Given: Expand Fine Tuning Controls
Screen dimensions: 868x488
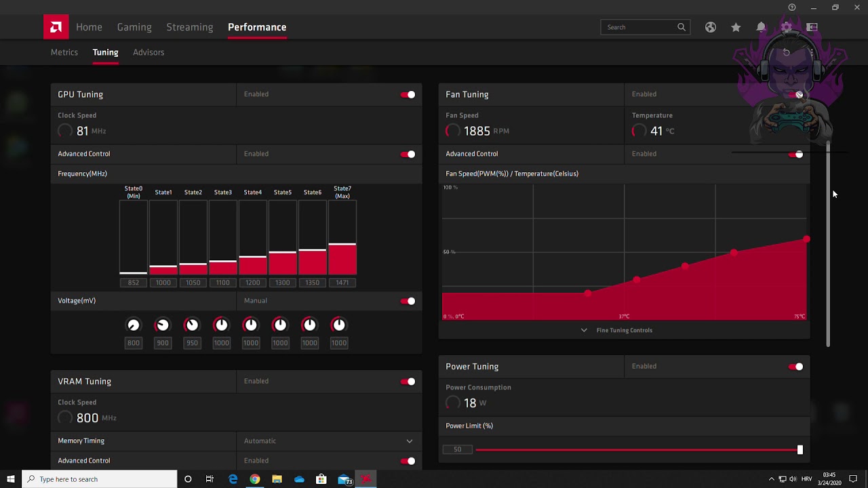Looking at the screenshot, I should click(617, 330).
